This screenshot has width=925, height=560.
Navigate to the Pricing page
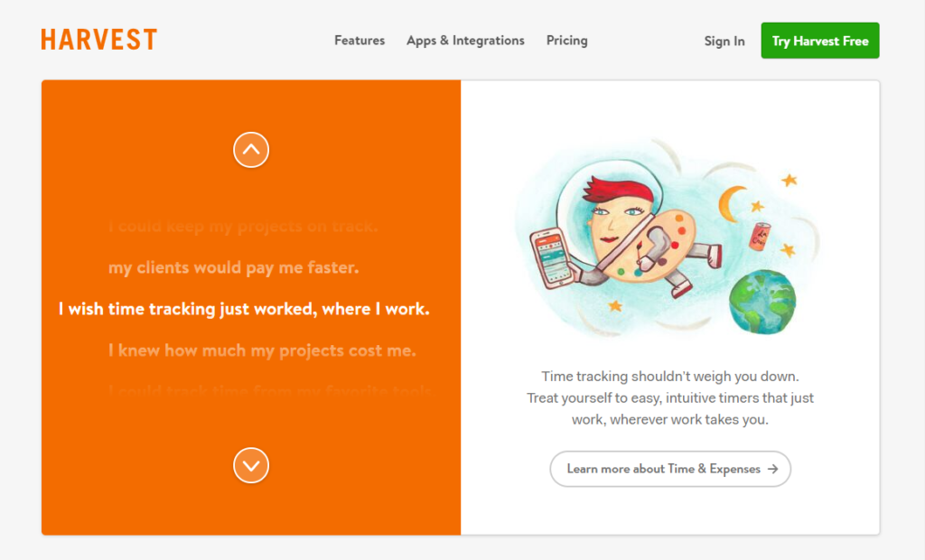566,41
